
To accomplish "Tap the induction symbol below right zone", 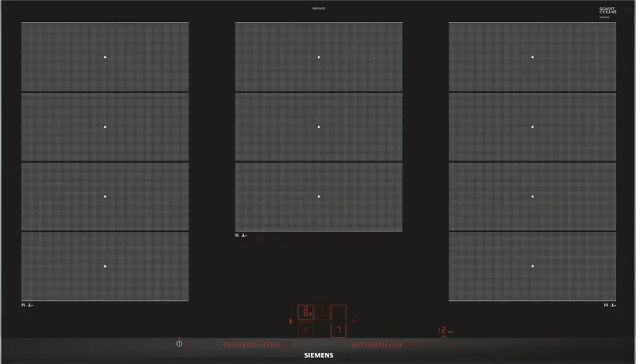I will 610,305.
